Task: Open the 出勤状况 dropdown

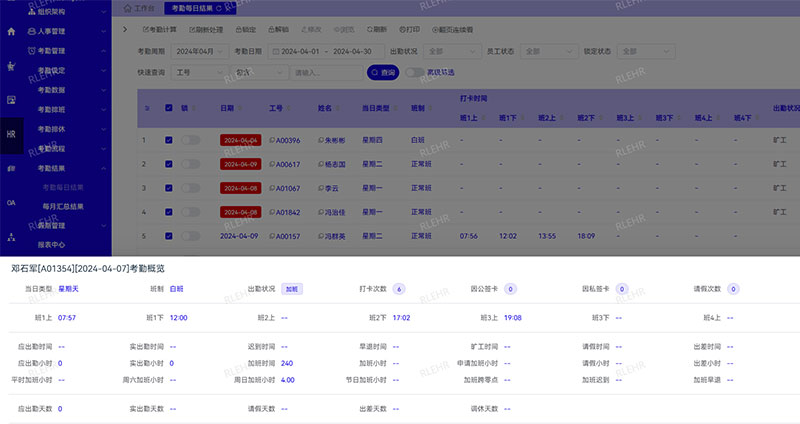Action: (453, 52)
